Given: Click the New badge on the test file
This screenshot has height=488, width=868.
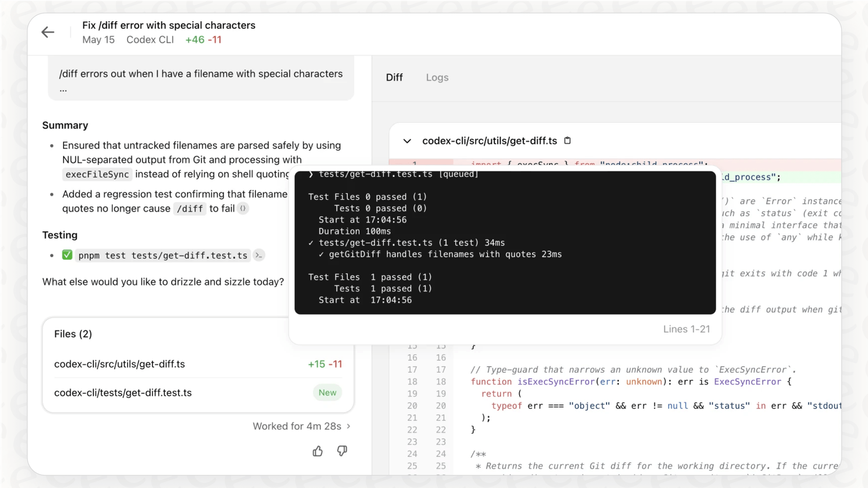Looking at the screenshot, I should (327, 392).
